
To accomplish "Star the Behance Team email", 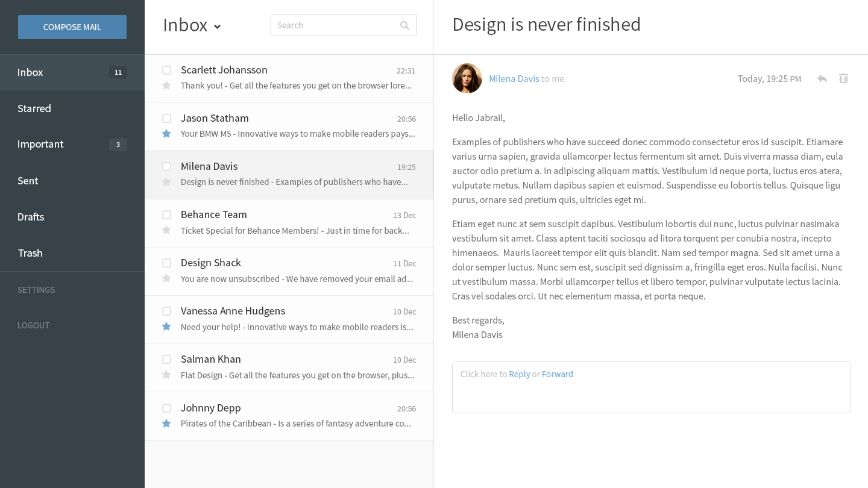I will click(166, 230).
